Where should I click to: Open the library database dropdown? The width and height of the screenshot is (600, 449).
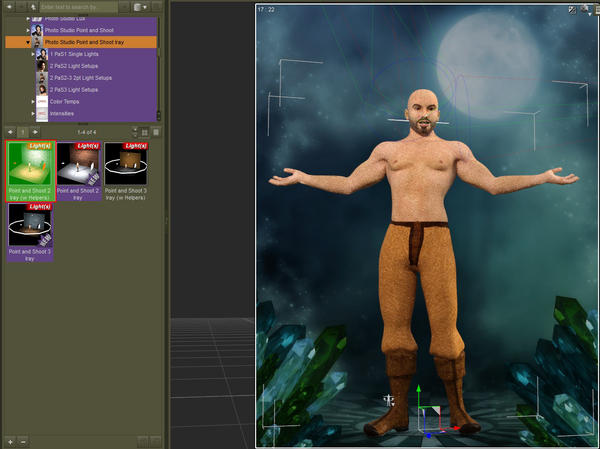(x=140, y=7)
